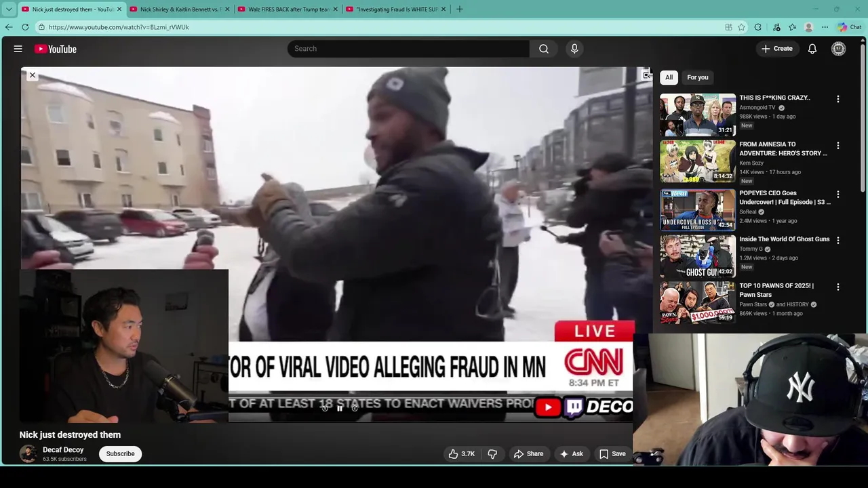Go back using the browser back arrow
This screenshot has height=488, width=868.
pyautogui.click(x=8, y=27)
